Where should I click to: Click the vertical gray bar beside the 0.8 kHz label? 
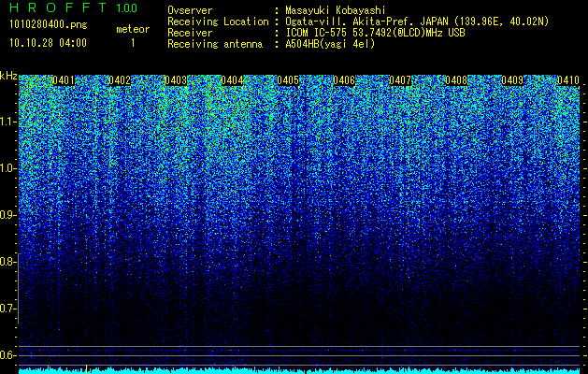tap(18, 288)
